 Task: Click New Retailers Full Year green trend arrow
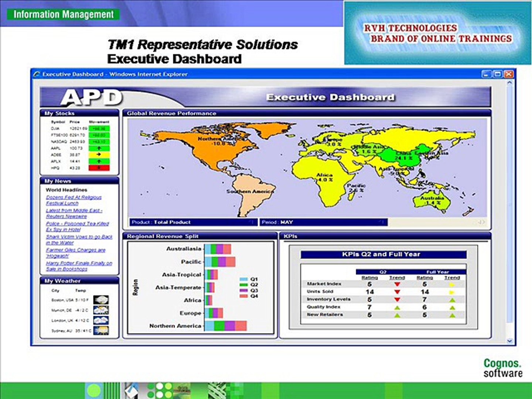click(452, 315)
